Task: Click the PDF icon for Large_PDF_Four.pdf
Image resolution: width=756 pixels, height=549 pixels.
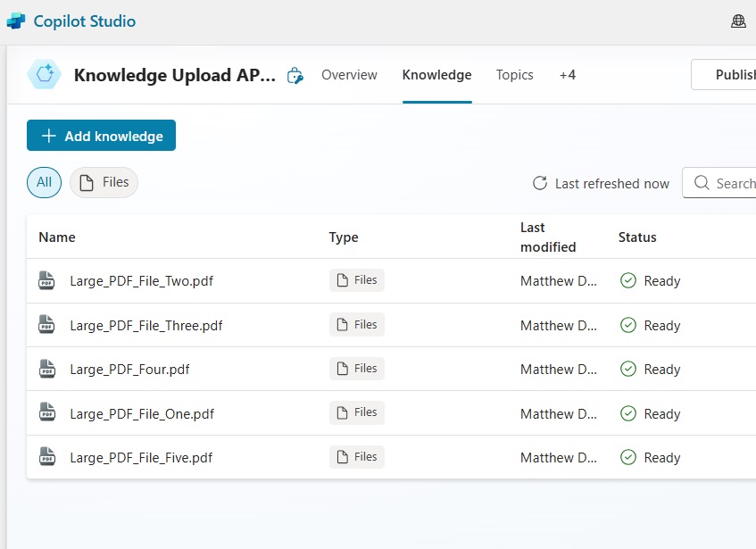Action: [46, 369]
